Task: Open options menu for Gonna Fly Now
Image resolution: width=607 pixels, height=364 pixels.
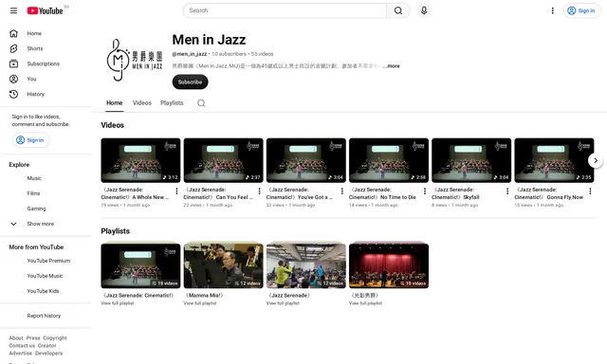Action: (x=590, y=191)
